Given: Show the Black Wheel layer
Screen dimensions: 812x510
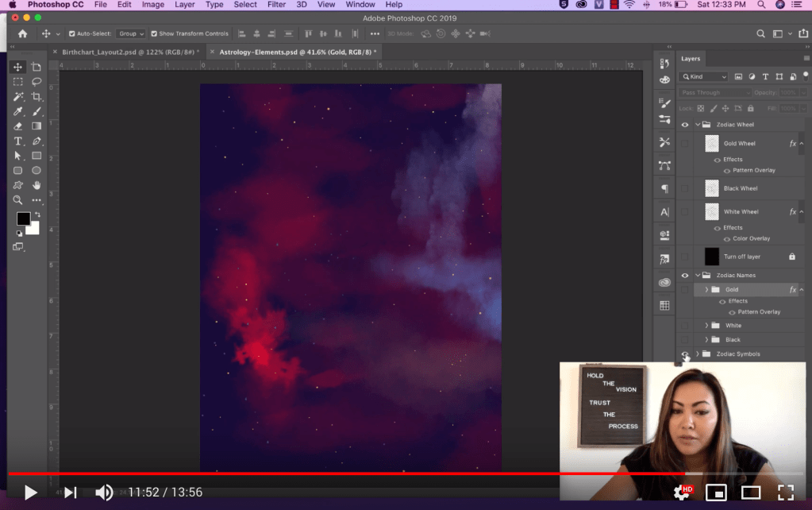Looking at the screenshot, I should click(685, 189).
